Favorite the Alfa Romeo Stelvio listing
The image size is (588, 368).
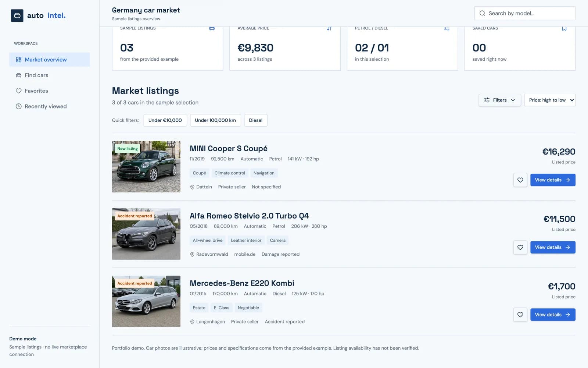[520, 247]
